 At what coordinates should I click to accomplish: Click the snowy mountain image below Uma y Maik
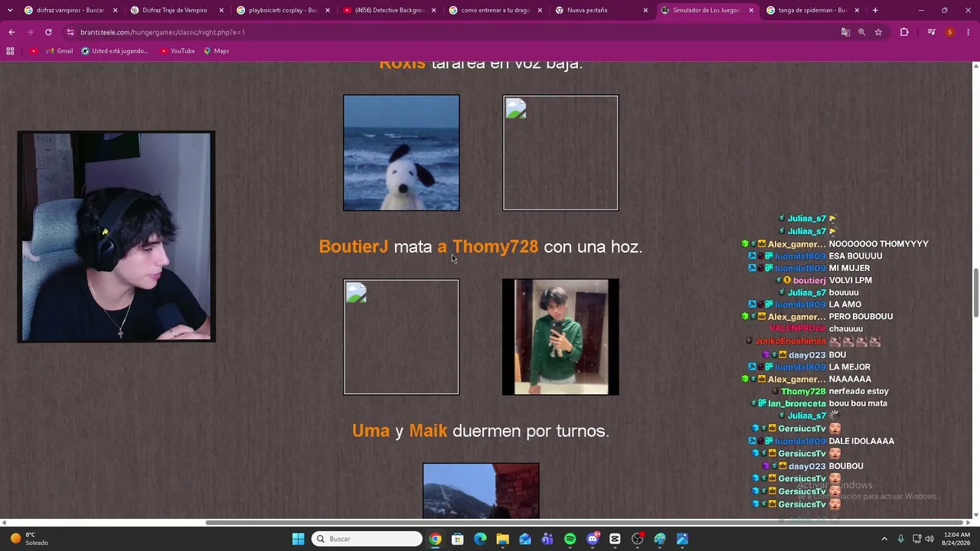pyautogui.click(x=481, y=491)
